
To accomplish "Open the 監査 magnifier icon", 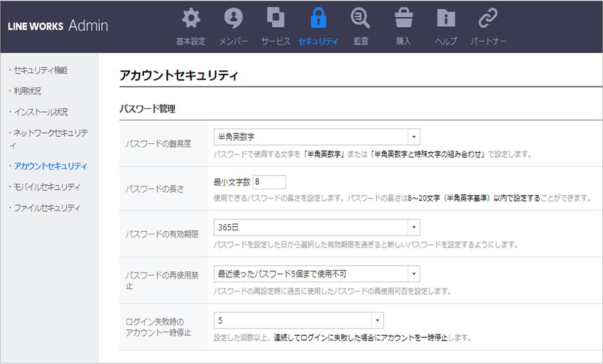I will (360, 20).
